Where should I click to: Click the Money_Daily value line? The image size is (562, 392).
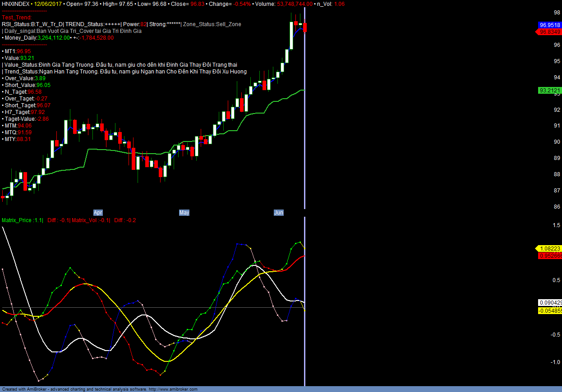coord(58,38)
